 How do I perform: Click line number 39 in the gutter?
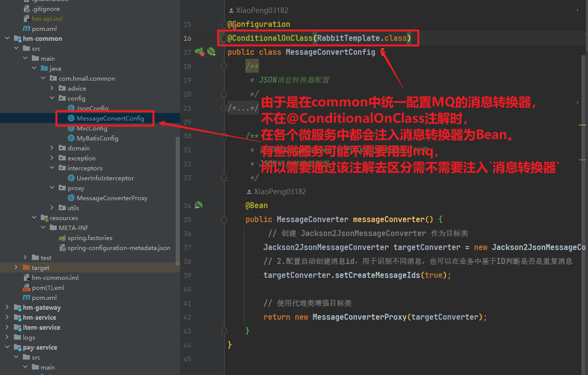tap(187, 275)
